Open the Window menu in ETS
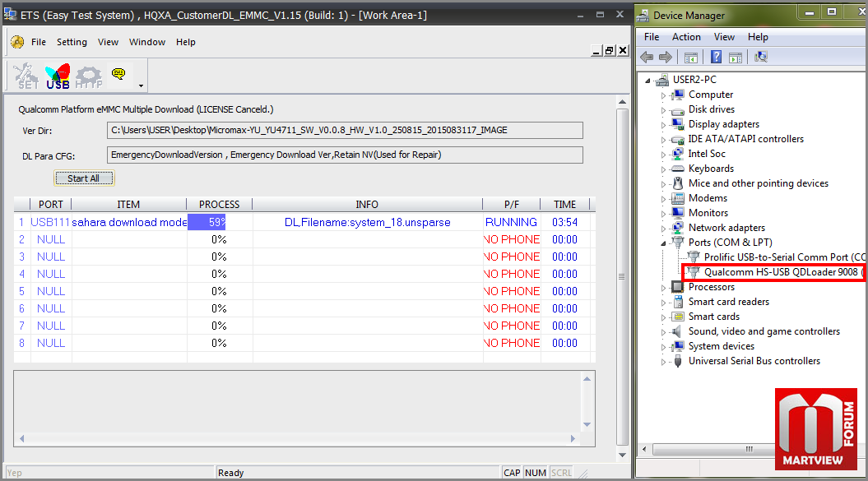The height and width of the screenshot is (481, 868). pyautogui.click(x=147, y=42)
